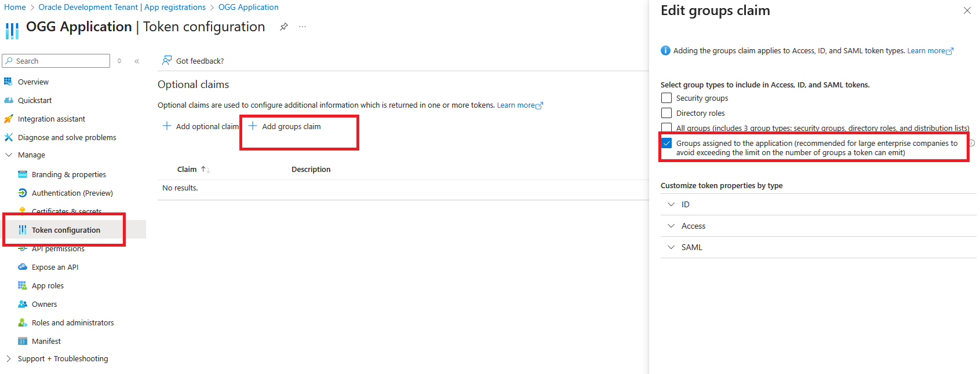
Task: Click the Owners people icon
Action: click(23, 304)
